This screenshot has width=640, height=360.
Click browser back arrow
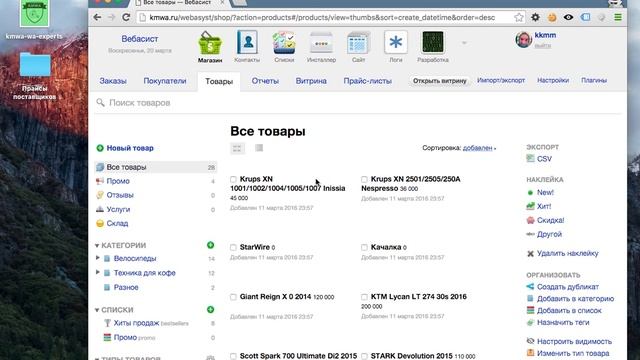[x=97, y=17]
